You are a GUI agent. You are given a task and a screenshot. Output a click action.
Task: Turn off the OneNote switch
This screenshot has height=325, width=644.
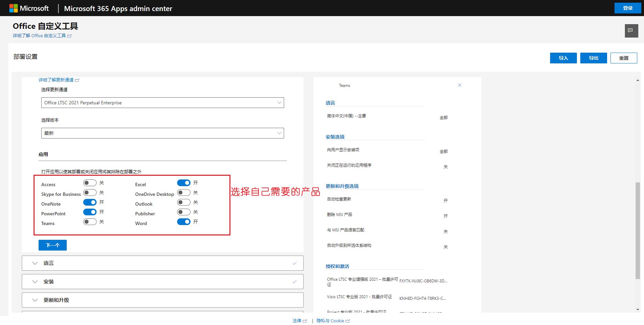click(90, 202)
